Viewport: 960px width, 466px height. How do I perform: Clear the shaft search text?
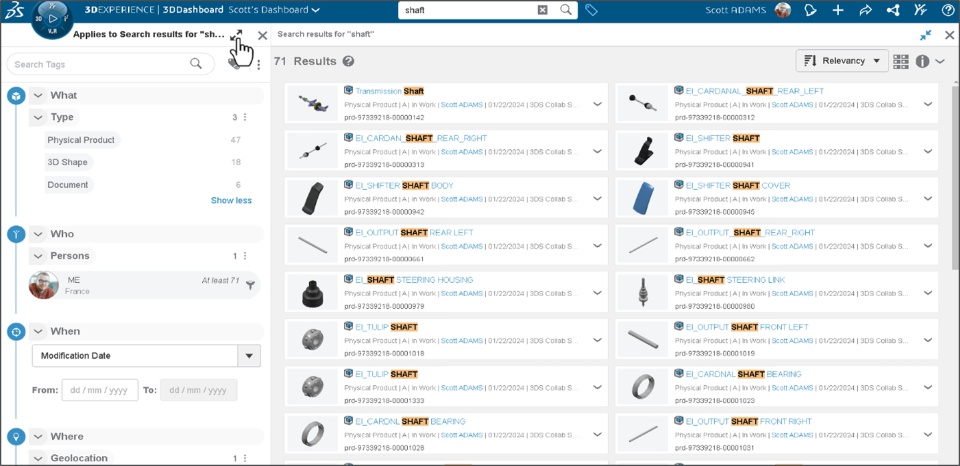[542, 10]
